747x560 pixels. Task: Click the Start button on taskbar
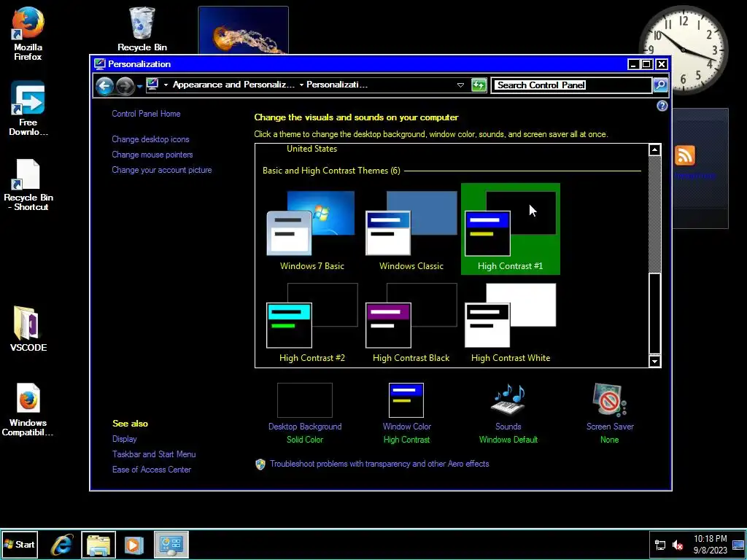(x=20, y=544)
